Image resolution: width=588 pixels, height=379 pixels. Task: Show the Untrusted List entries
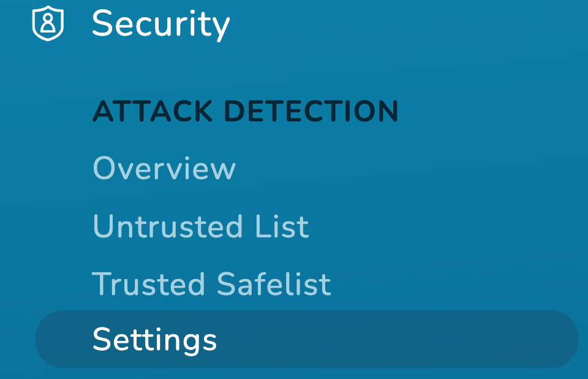tap(201, 226)
